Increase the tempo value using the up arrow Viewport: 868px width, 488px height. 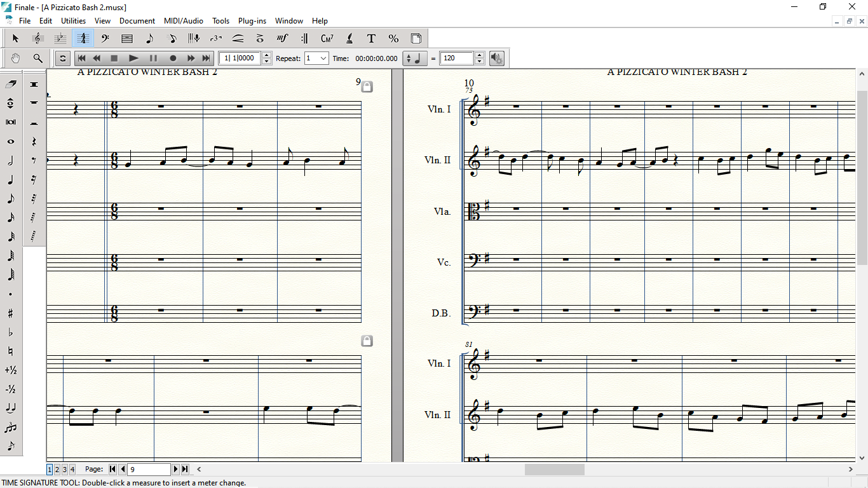pyautogui.click(x=480, y=55)
